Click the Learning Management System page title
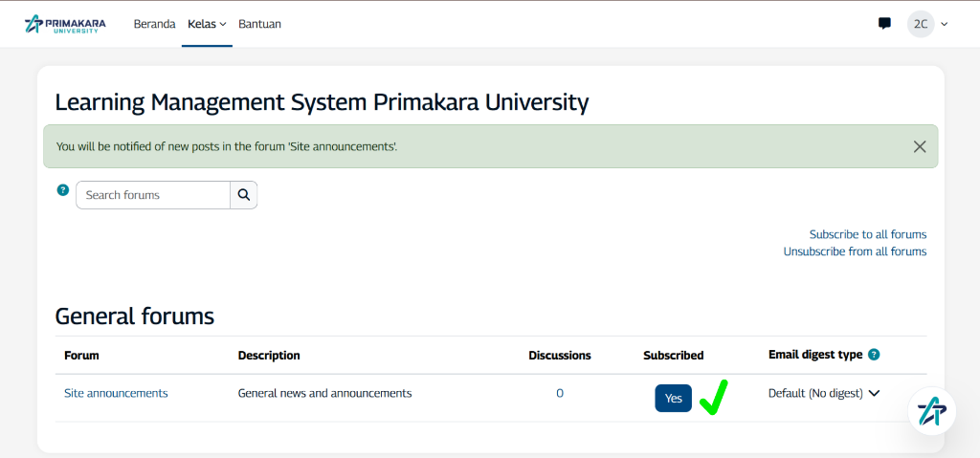Viewport: 980px width, 458px height. [322, 102]
